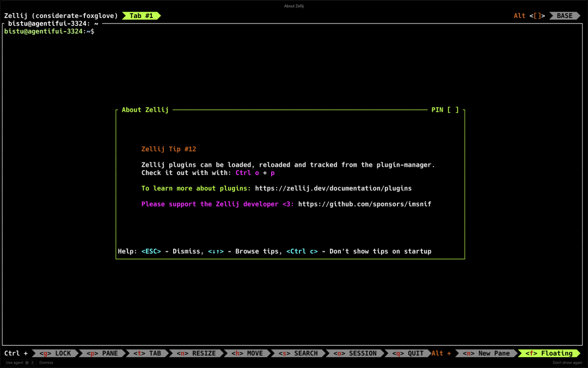Click the <↓↑> Browse tips hint

click(243, 251)
